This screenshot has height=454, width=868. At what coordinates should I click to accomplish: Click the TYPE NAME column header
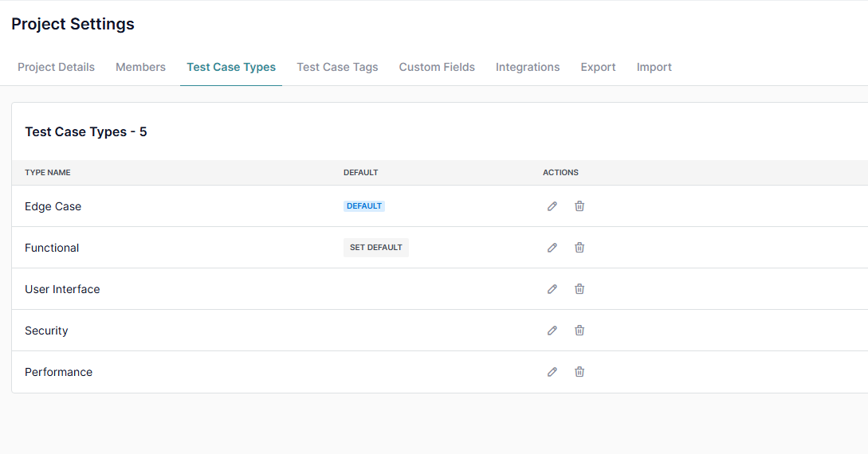(x=48, y=173)
